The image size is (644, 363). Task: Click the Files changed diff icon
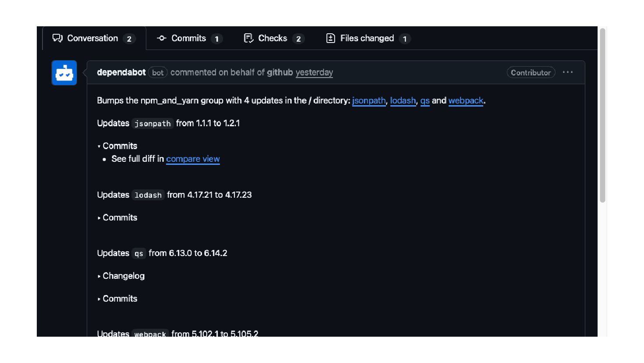(331, 38)
